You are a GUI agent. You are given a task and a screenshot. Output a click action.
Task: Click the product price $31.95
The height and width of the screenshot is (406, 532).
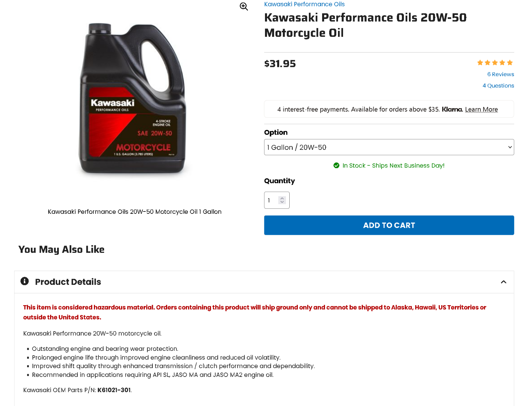click(x=280, y=64)
